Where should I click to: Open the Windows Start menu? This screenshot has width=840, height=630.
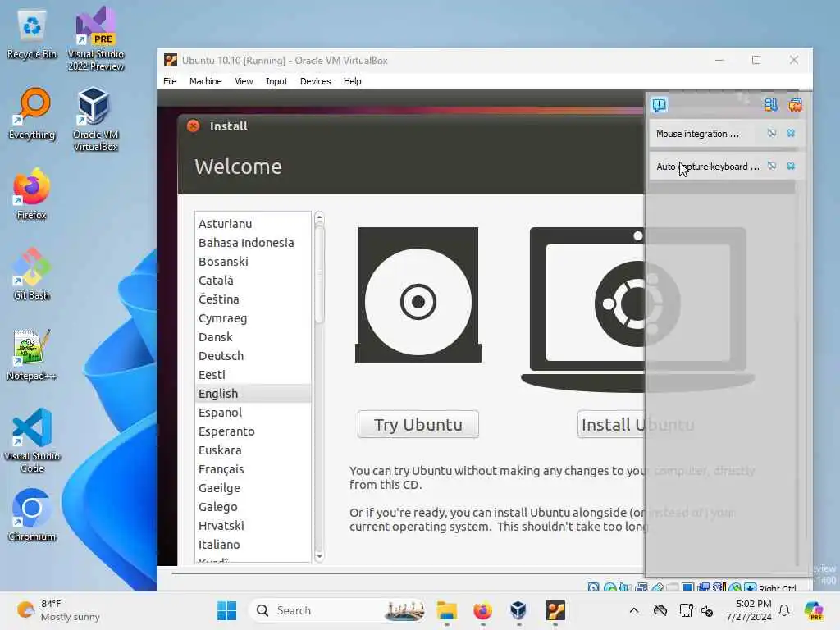226,610
